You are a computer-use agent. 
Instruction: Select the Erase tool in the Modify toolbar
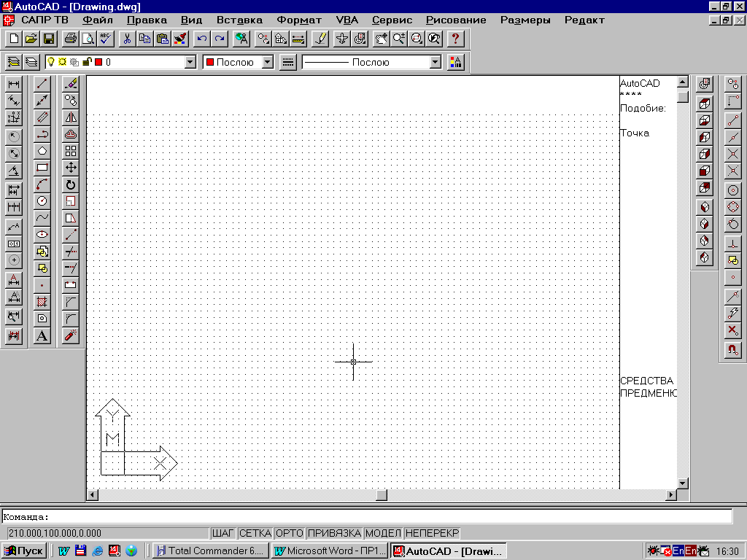(71, 84)
